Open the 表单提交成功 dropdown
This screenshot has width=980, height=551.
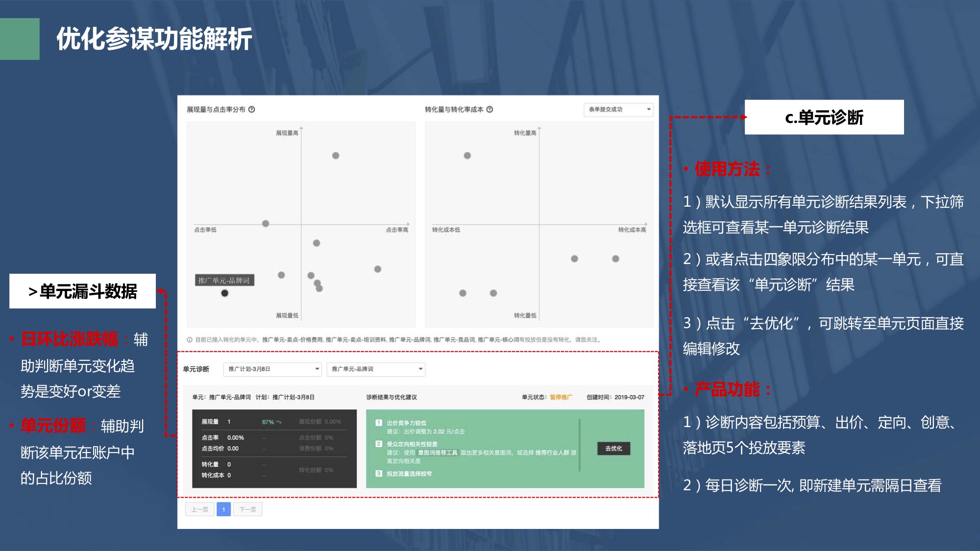click(619, 109)
